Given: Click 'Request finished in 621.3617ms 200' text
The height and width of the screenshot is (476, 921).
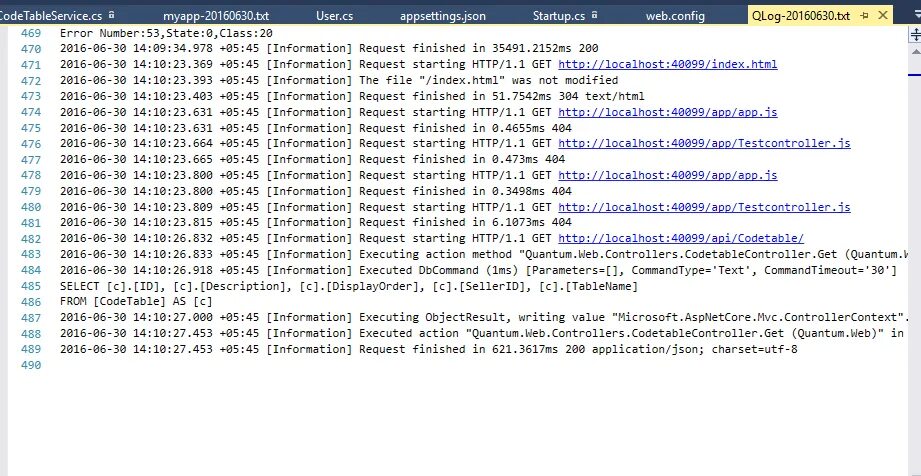Looking at the screenshot, I should [472, 349].
